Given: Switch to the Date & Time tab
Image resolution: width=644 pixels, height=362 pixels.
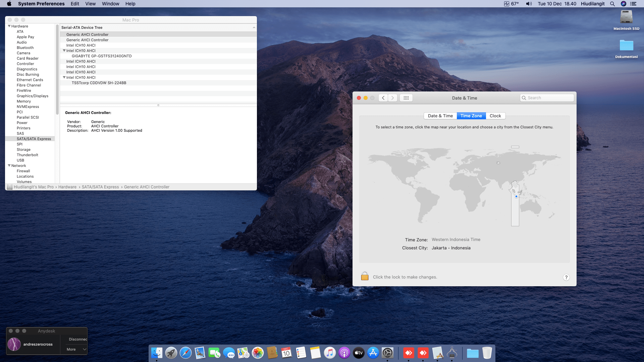Looking at the screenshot, I should [x=440, y=116].
